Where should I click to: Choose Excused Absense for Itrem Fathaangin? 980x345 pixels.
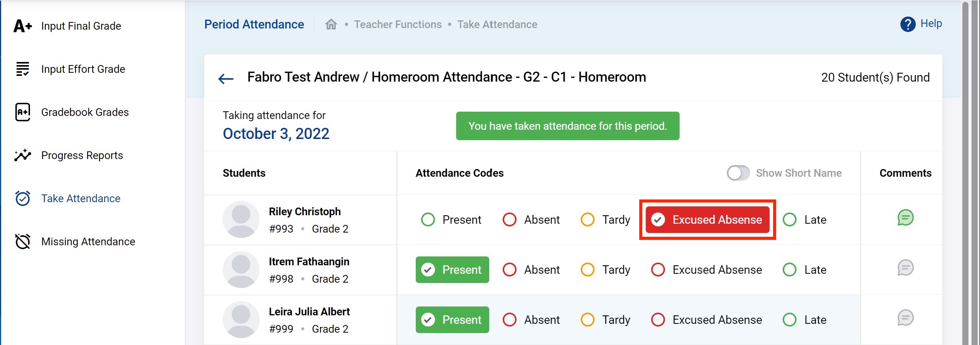coord(658,270)
